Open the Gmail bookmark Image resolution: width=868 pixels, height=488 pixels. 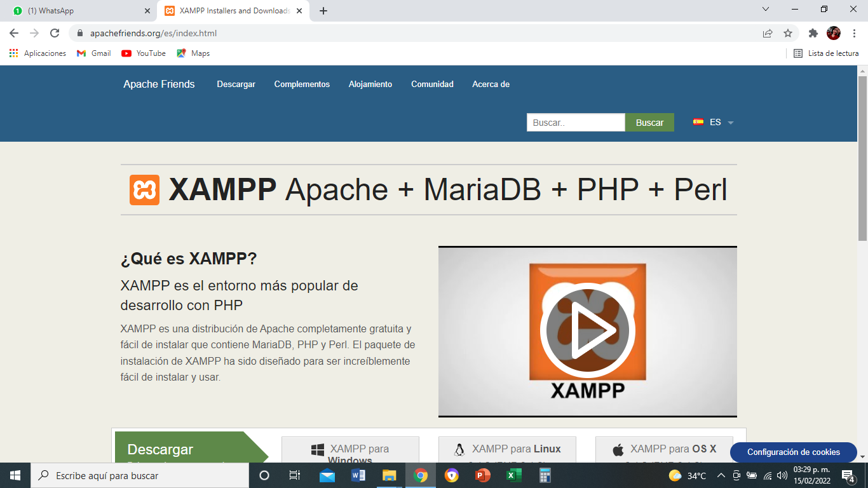click(x=93, y=53)
